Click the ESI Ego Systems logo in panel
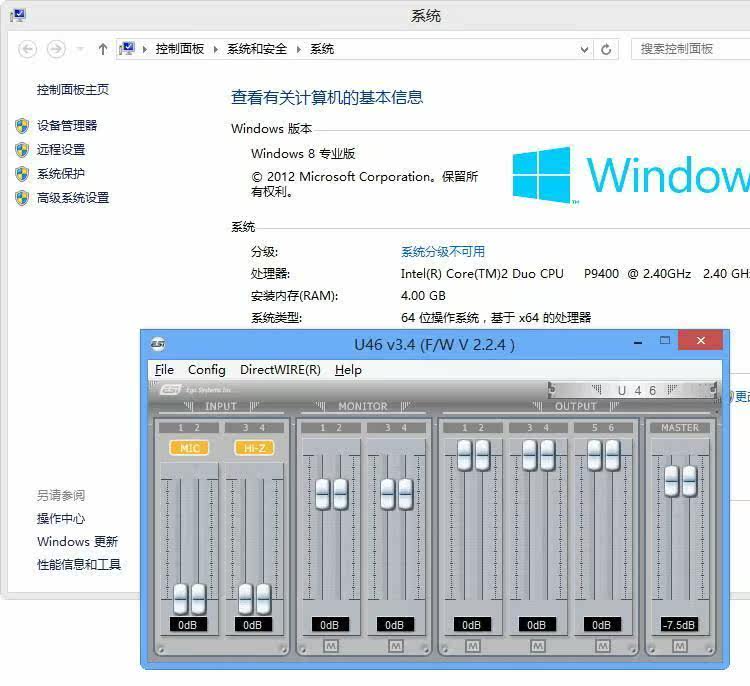The height and width of the screenshot is (686, 750). click(195, 390)
